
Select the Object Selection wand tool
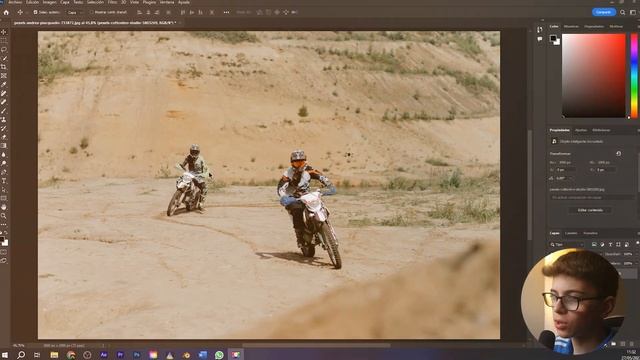pos(4,58)
